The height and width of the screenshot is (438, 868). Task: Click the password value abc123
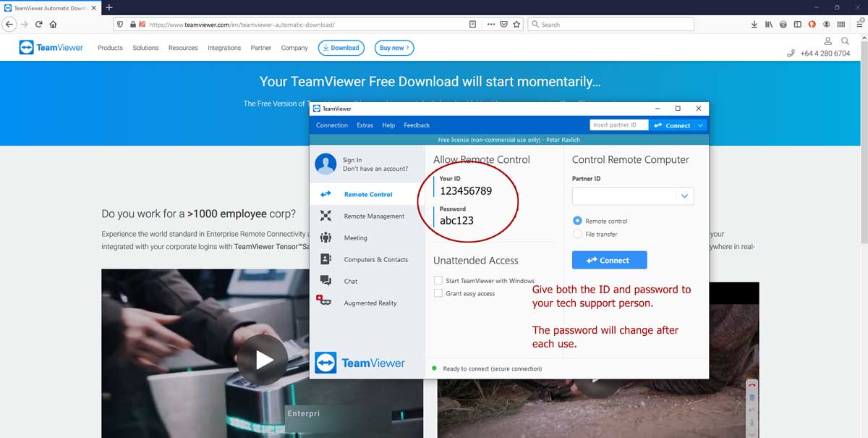tap(456, 220)
